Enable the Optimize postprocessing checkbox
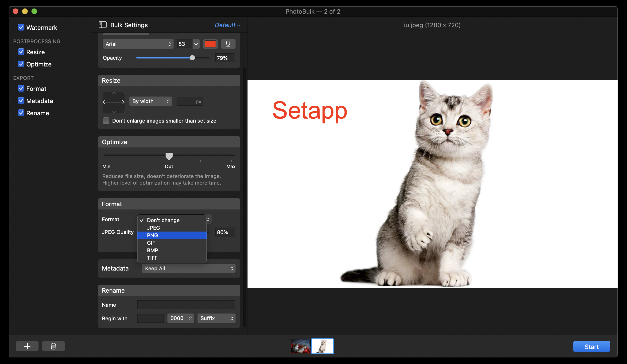The image size is (627, 364). (21, 64)
